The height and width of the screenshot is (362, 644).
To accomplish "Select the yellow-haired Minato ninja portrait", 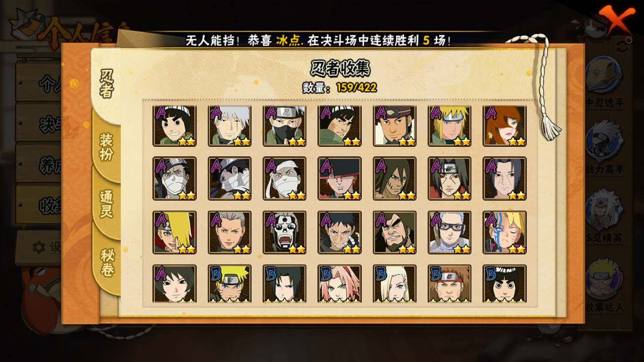I will [x=449, y=126].
